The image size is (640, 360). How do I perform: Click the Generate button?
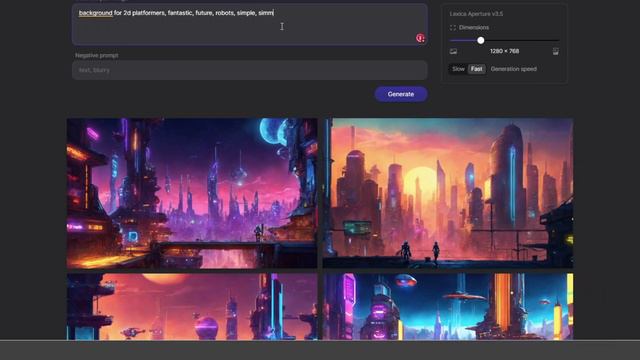coord(401,94)
